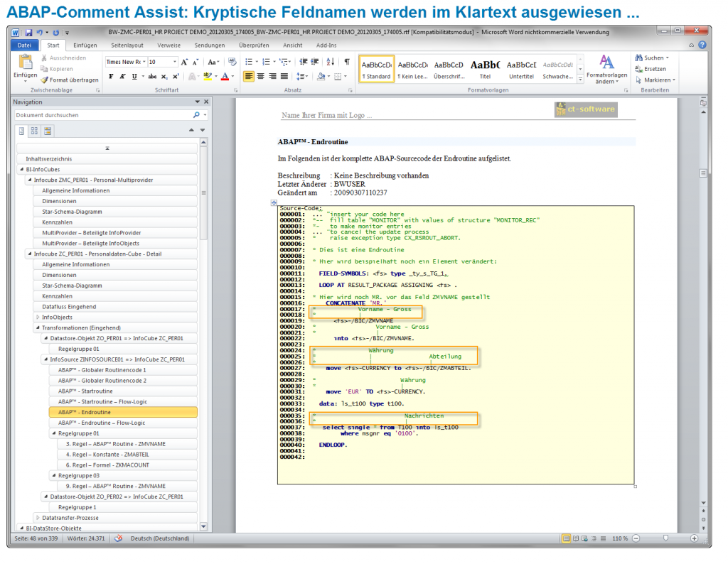Switch to web layout view in status bar
Viewport: 728px width, 564px height.
point(584,538)
